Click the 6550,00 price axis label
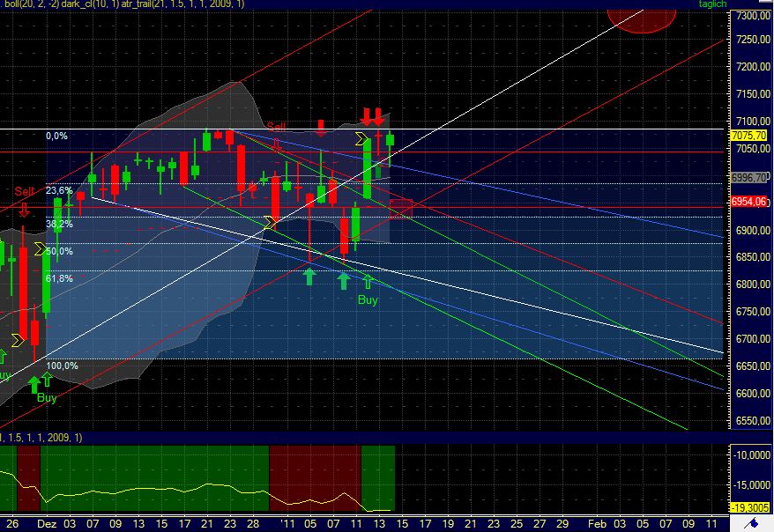The width and height of the screenshot is (774, 532). click(752, 421)
